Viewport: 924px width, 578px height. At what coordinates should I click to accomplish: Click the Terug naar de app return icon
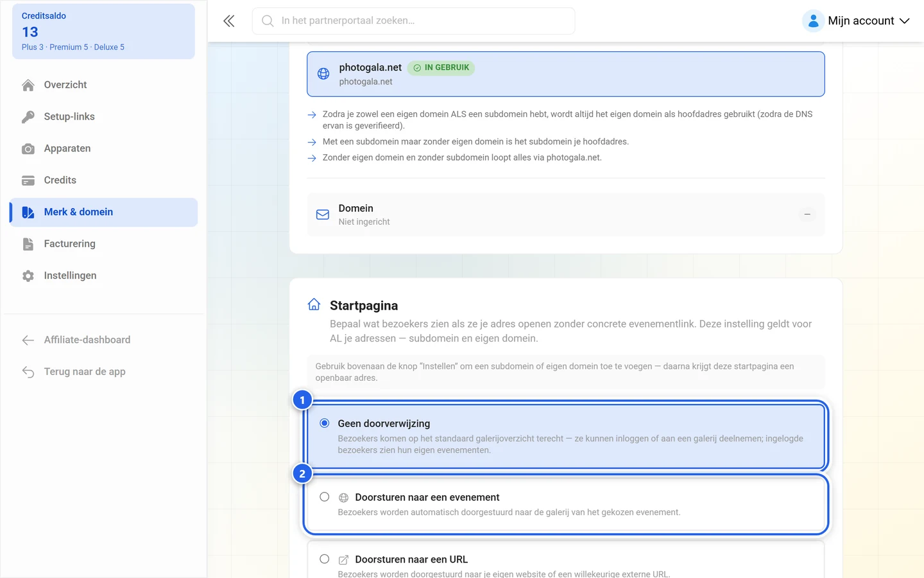point(28,372)
